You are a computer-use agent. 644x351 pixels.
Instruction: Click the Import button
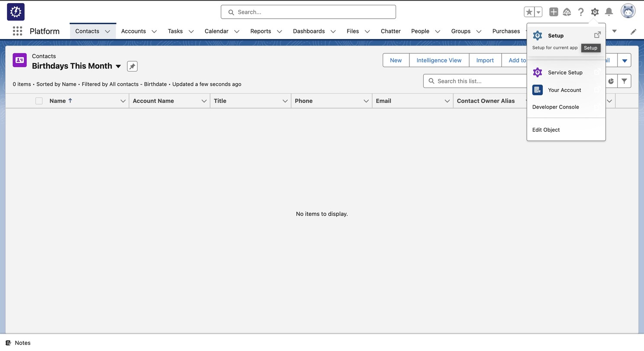[485, 60]
